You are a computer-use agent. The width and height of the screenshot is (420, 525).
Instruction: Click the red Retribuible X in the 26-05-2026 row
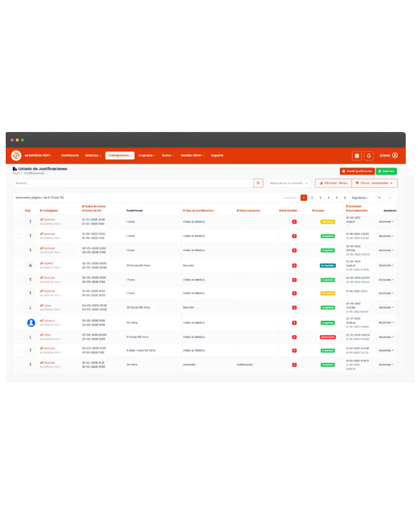pyautogui.click(x=294, y=250)
